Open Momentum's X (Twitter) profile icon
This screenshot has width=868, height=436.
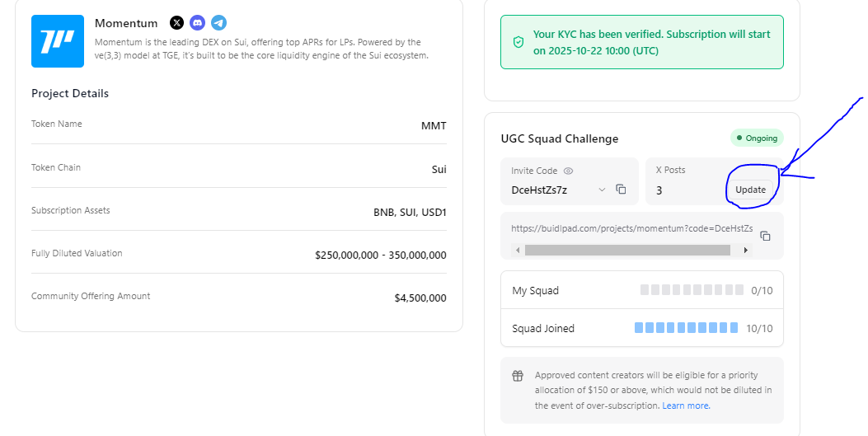pos(176,23)
